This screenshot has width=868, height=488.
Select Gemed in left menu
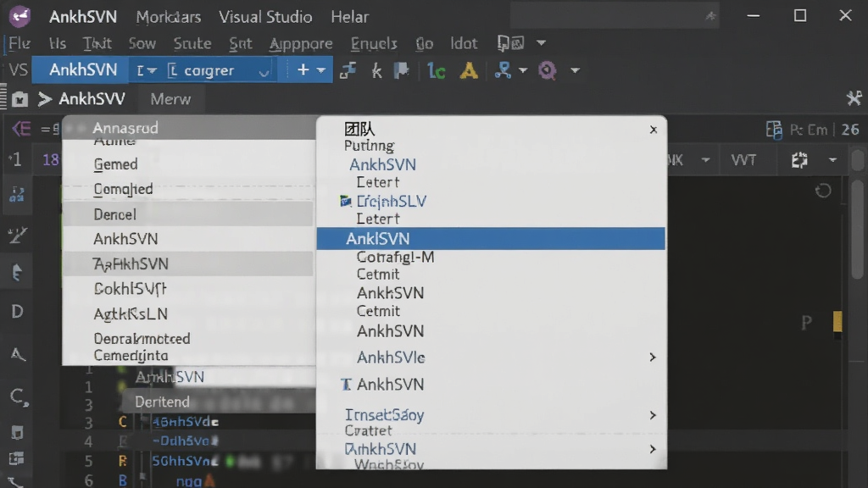coord(115,164)
